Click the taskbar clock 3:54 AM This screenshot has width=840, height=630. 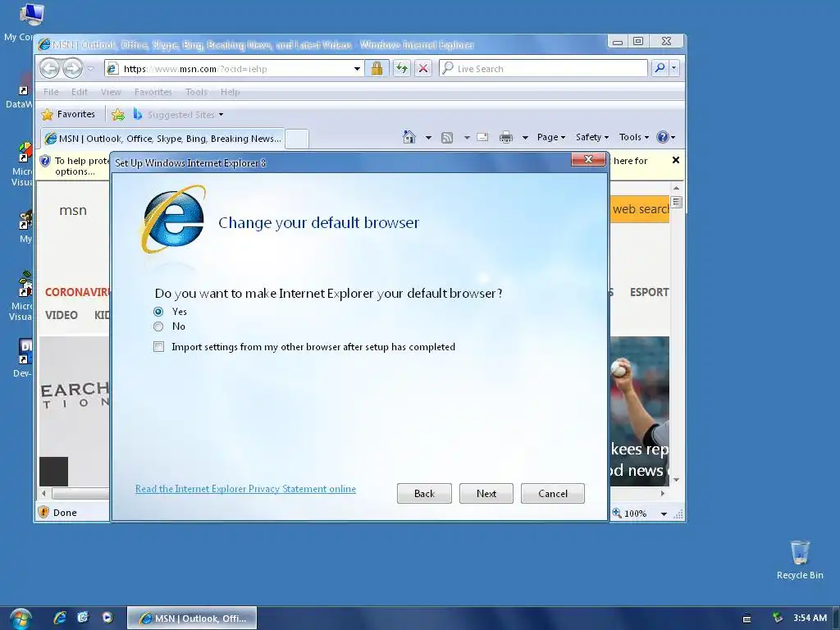point(810,618)
